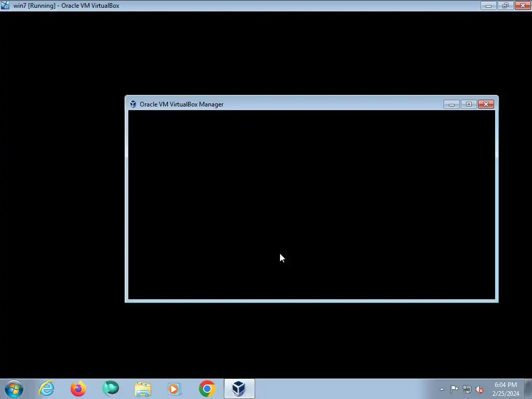The width and height of the screenshot is (532, 399).
Task: Open the network tray icon
Action: click(x=467, y=389)
